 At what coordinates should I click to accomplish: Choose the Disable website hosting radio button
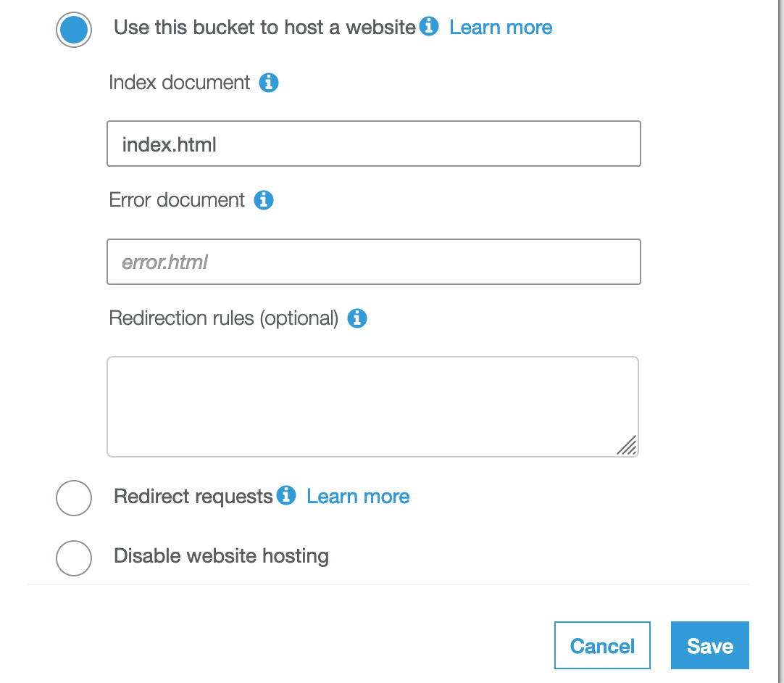[x=73, y=558]
